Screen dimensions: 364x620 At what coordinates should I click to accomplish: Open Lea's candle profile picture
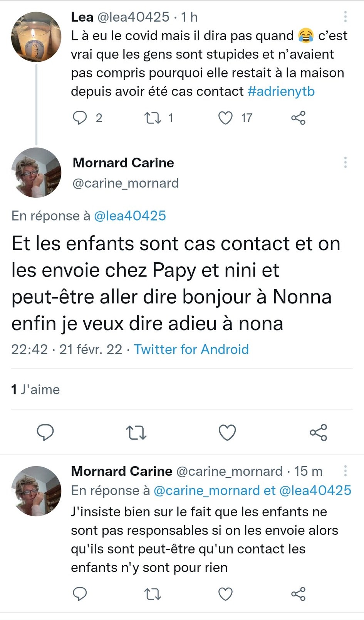[36, 37]
